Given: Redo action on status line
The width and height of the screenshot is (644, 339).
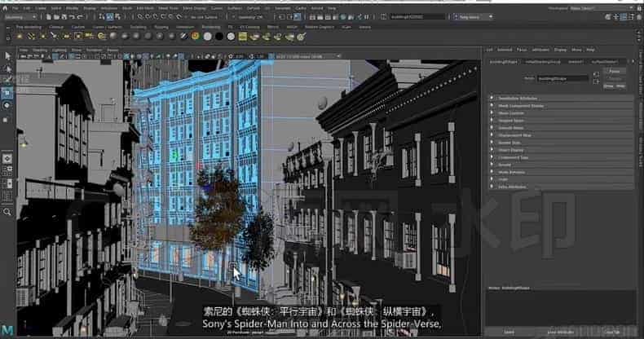Looking at the screenshot, I should coord(80,17).
